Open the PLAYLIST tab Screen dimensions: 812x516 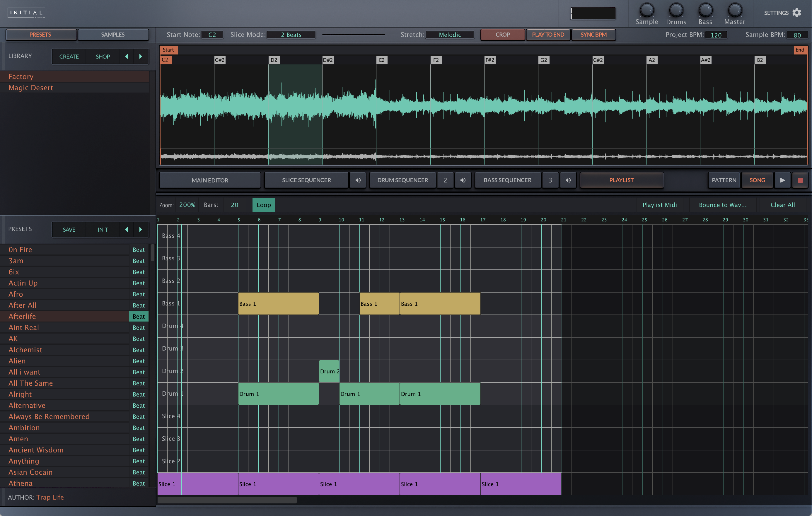622,180
